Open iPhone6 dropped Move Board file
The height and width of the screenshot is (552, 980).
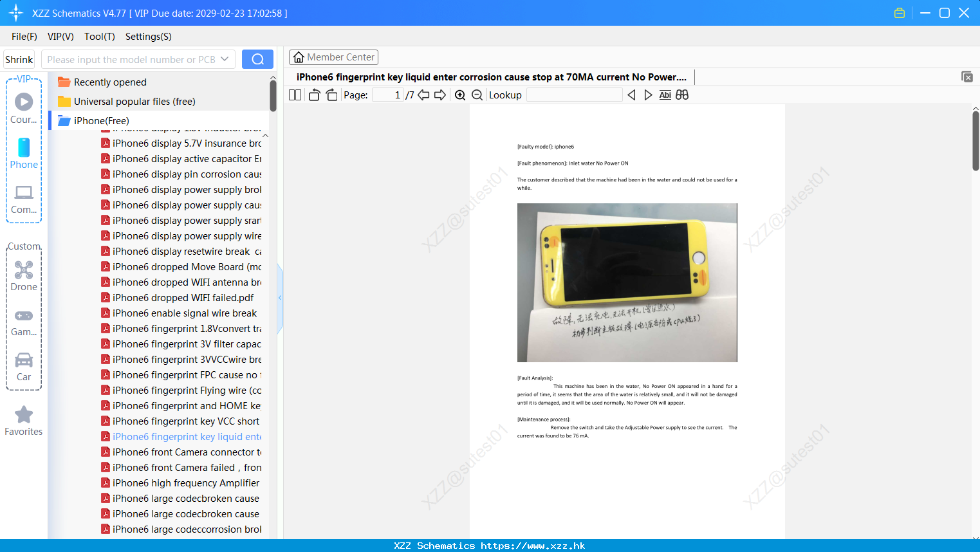(x=181, y=267)
